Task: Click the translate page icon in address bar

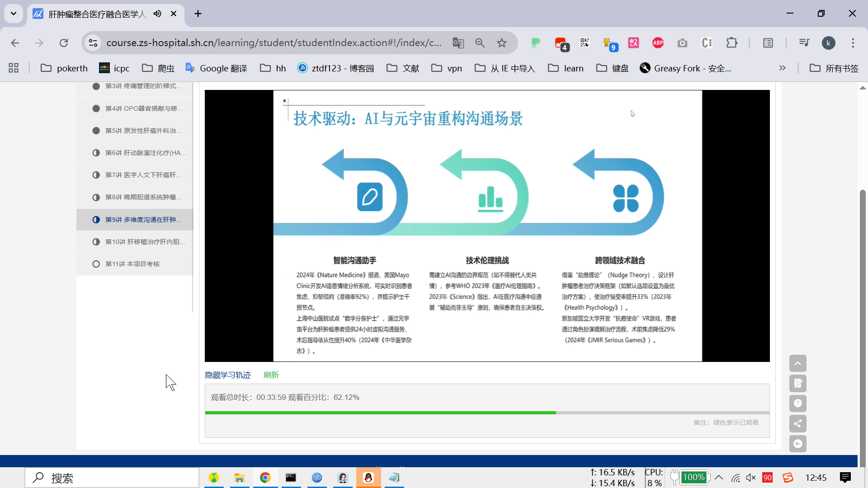Action: click(x=458, y=43)
